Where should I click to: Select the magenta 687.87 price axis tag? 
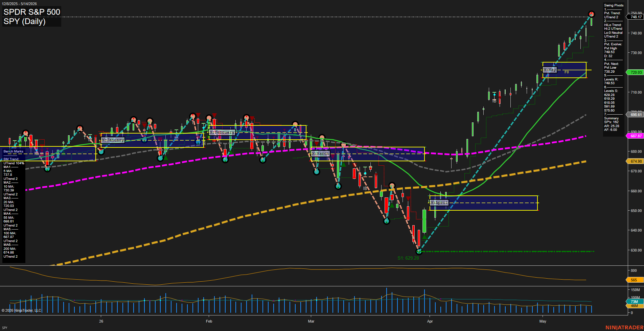(636, 136)
